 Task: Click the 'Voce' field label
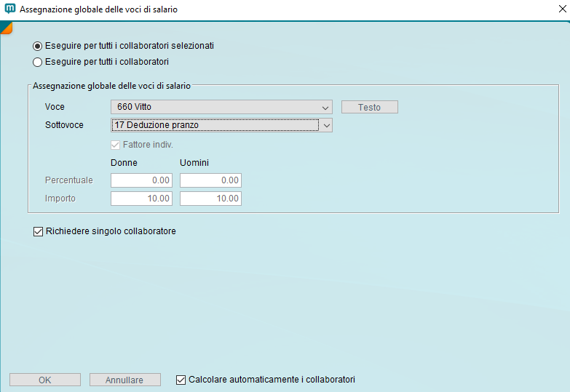pyautogui.click(x=55, y=107)
